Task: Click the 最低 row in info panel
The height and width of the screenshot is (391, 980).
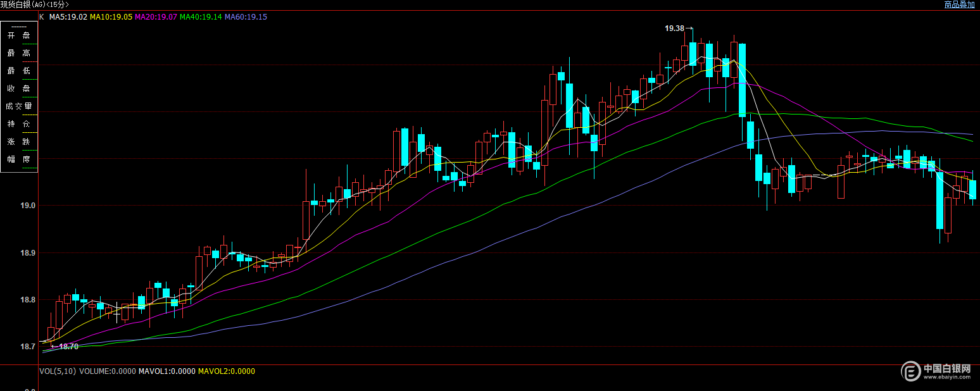Action: coord(19,71)
